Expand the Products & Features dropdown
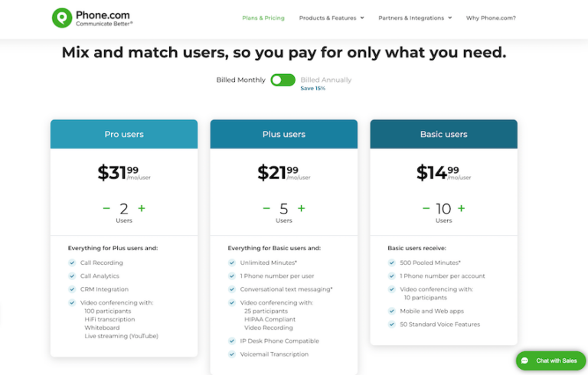The width and height of the screenshot is (588, 375). pyautogui.click(x=332, y=18)
